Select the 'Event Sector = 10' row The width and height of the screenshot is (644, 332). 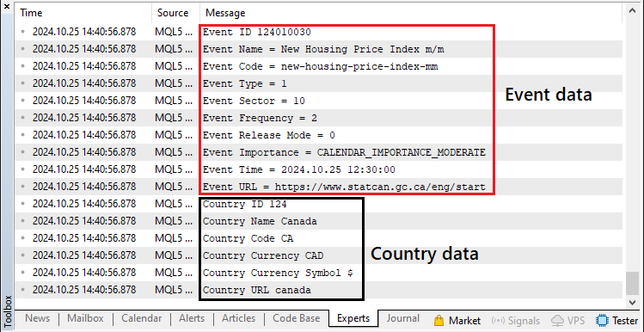coord(319,101)
